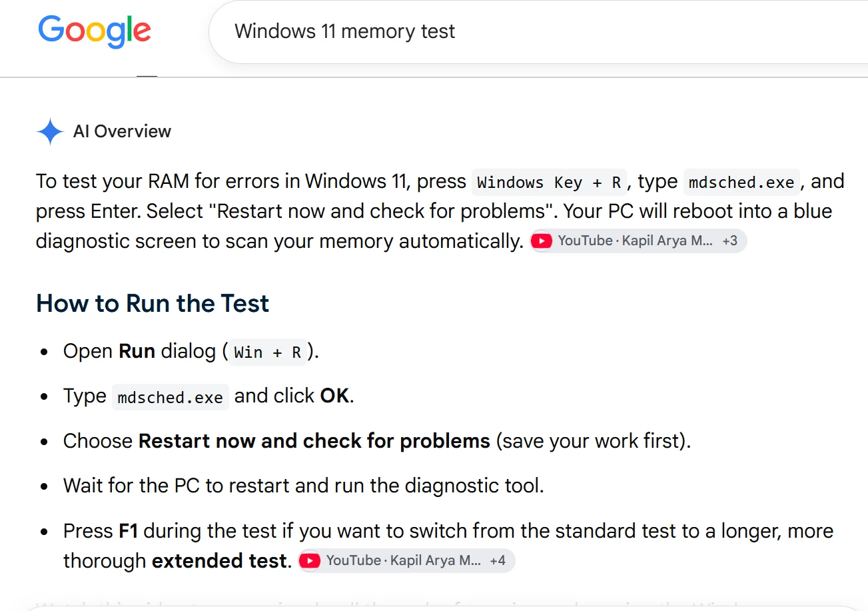The width and height of the screenshot is (868, 611).
Task: Click the YouTube icon beside 'extended test'
Action: coord(310,561)
